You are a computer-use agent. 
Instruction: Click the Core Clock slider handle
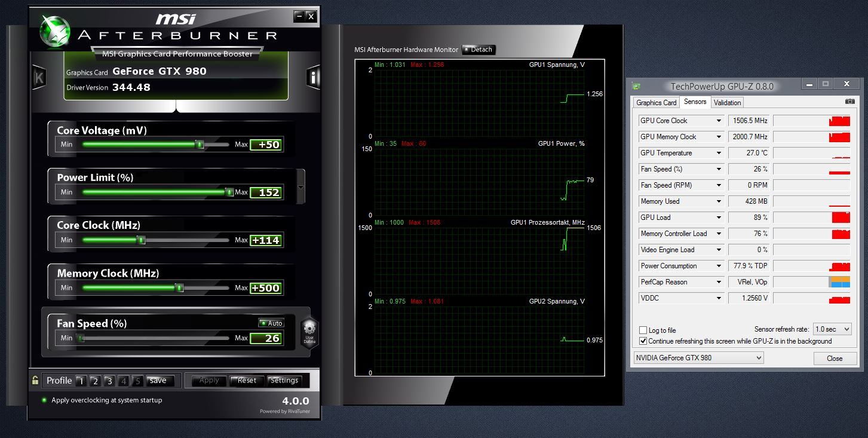[142, 240]
